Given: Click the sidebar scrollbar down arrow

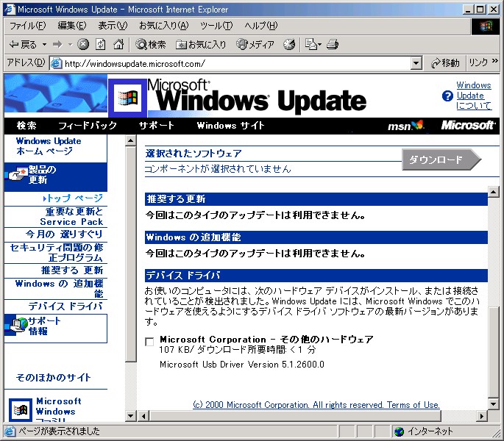Looking at the screenshot, I should (130, 416).
